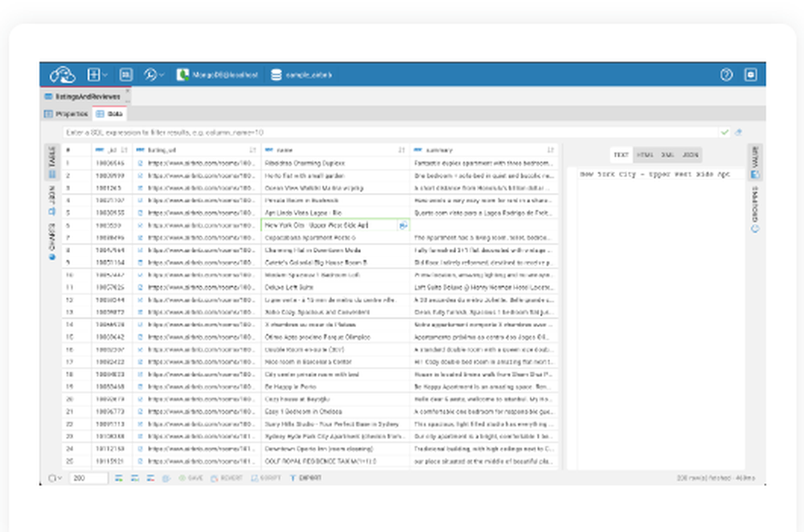Select the left JSON vertical view tab
The image size is (804, 532).
pyautogui.click(x=51, y=200)
